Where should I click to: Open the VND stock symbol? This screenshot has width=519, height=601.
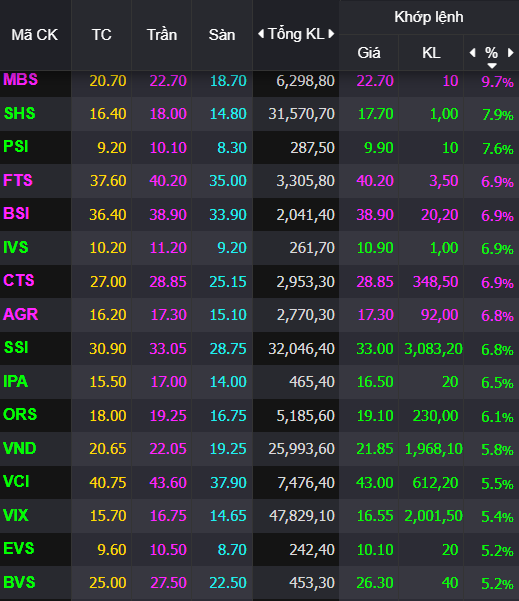pos(20,448)
